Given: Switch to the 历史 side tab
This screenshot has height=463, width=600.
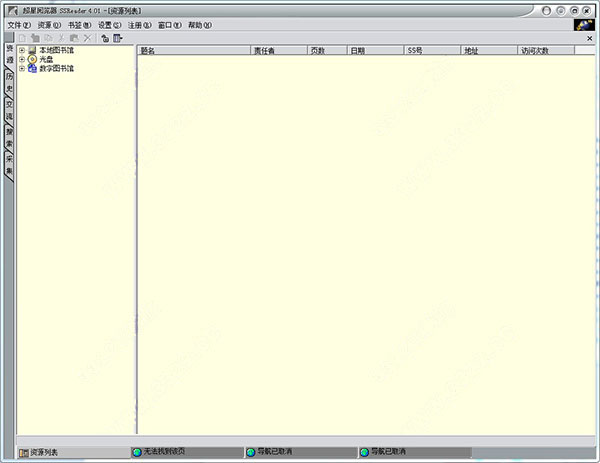Looking at the screenshot, I should tap(9, 82).
